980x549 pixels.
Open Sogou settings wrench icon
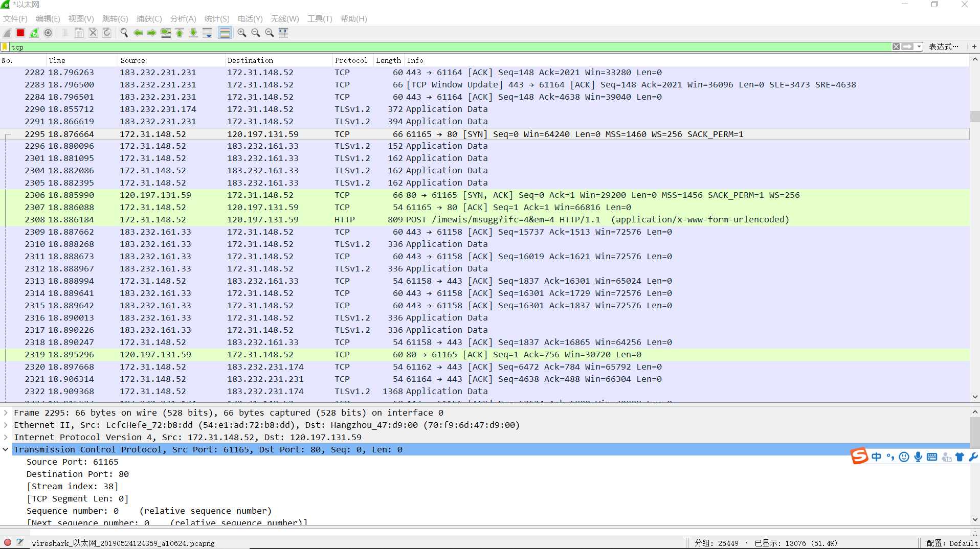pyautogui.click(x=973, y=456)
